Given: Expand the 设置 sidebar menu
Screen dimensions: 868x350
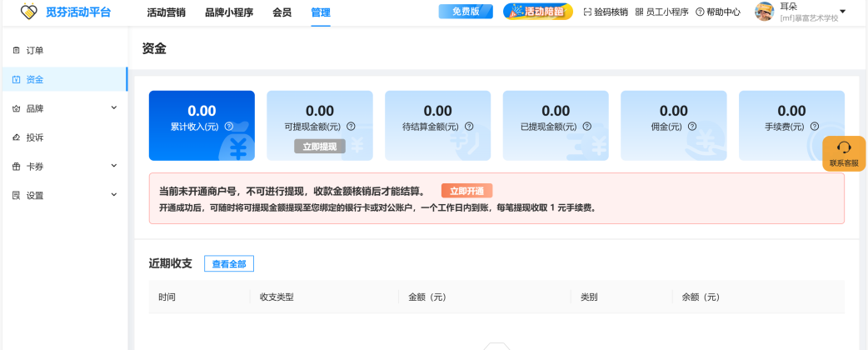Looking at the screenshot, I should coord(113,195).
